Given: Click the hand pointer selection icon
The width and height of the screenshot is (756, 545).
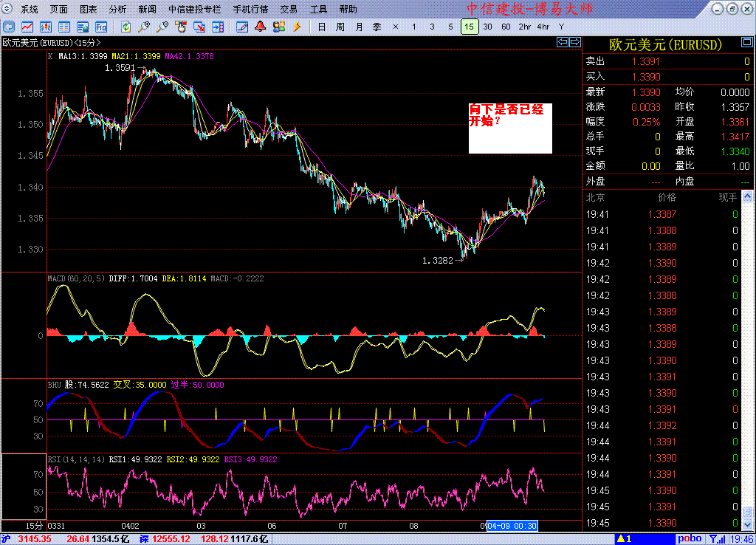Looking at the screenshot, I should (x=181, y=27).
